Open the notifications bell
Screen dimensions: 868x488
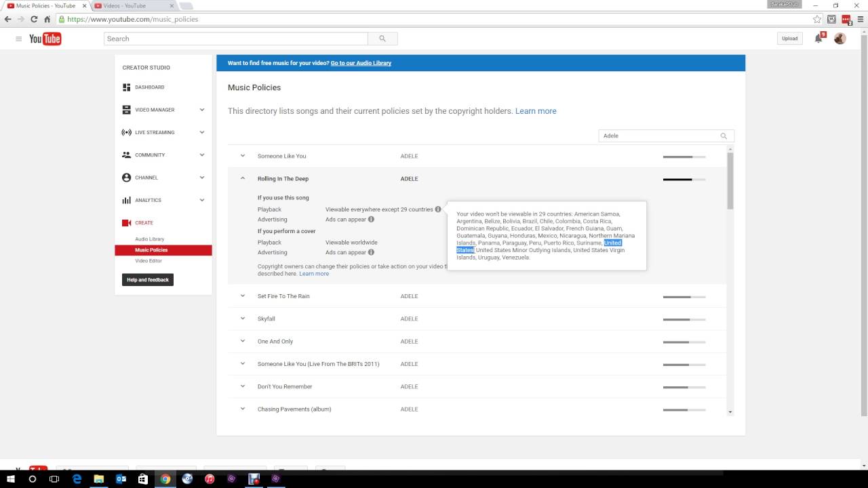(818, 39)
